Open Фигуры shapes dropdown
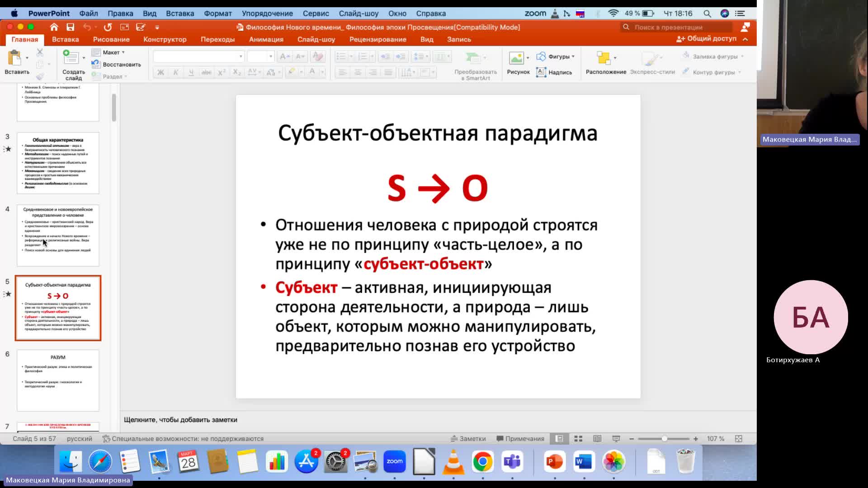The width and height of the screenshot is (868, 488). coord(556,56)
